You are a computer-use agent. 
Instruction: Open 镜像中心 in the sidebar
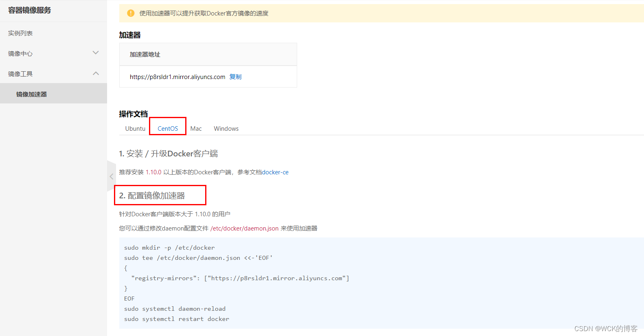click(x=20, y=53)
